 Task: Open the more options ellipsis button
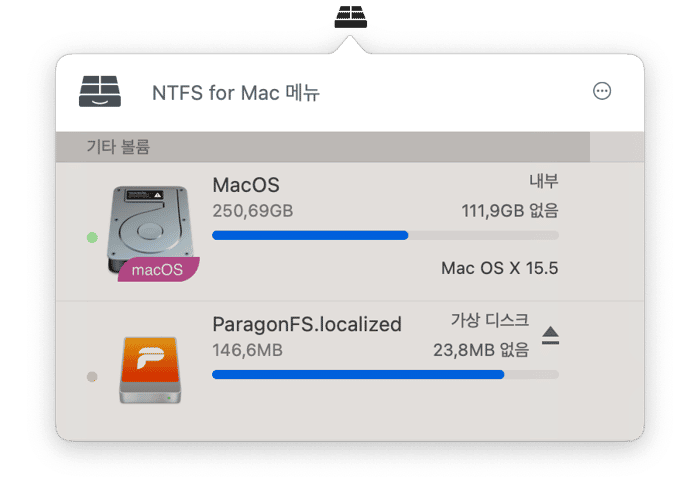coord(602,91)
